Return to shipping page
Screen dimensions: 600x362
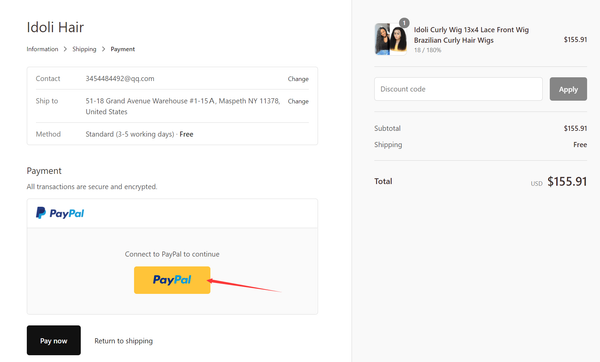click(x=124, y=341)
